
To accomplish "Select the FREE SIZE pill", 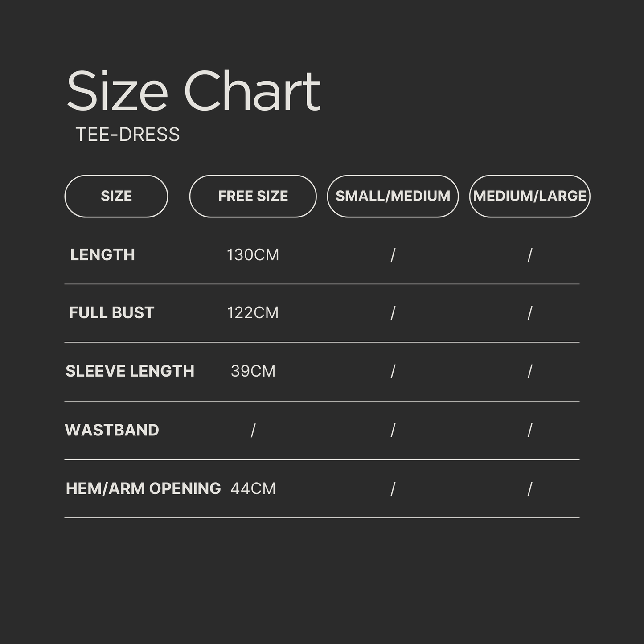I will click(253, 196).
